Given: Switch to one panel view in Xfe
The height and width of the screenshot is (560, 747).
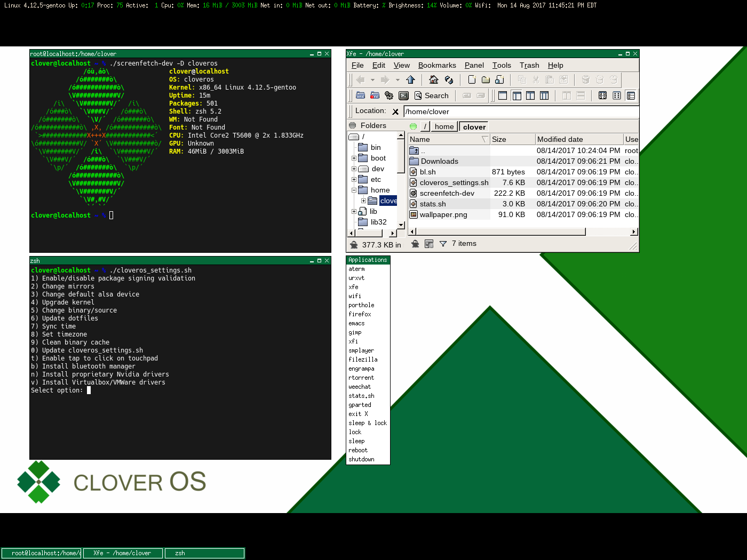Looking at the screenshot, I should [x=503, y=95].
